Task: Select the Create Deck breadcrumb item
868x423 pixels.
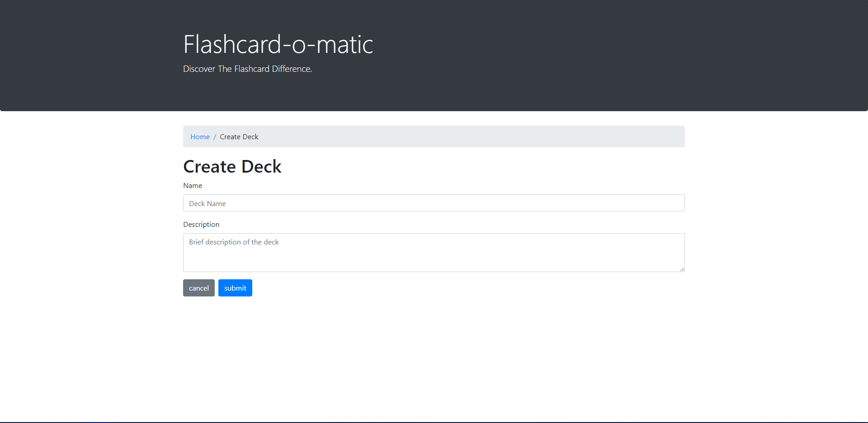Action: 239,136
